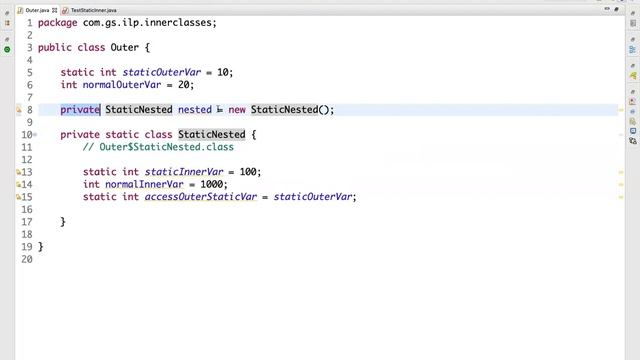640x360 pixels.
Task: Click the warning marker on line 15
Action: pos(18,197)
